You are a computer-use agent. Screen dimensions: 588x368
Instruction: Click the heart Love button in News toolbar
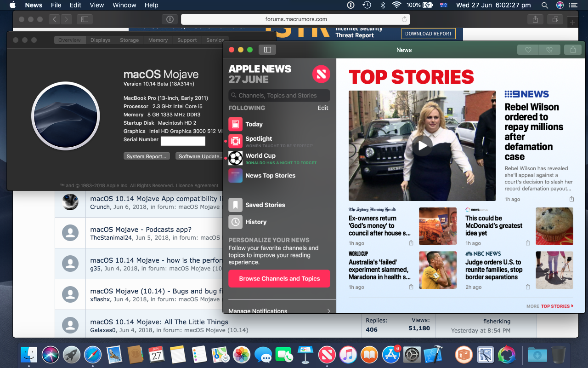pos(528,50)
